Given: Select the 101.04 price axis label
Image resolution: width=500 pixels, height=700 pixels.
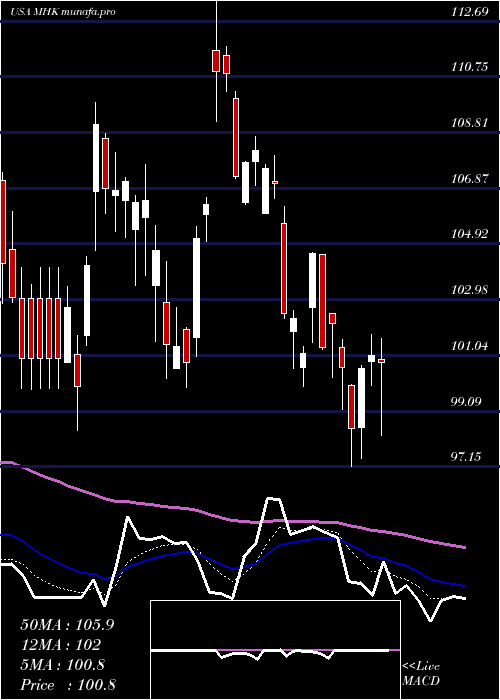Looking at the screenshot, I should 470,346.
